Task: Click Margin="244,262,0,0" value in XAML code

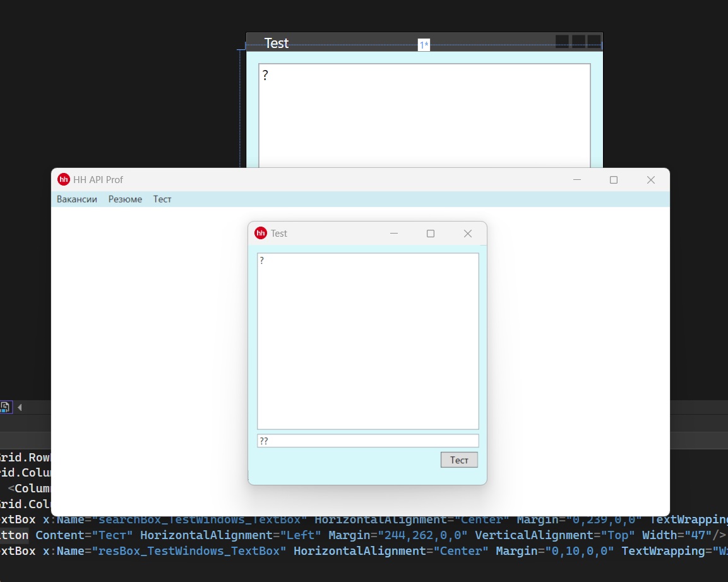Action: (x=398, y=535)
